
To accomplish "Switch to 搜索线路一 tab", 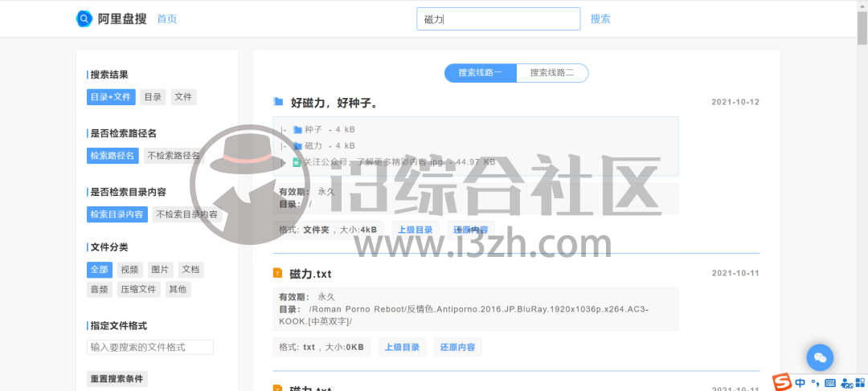I will click(x=481, y=72).
